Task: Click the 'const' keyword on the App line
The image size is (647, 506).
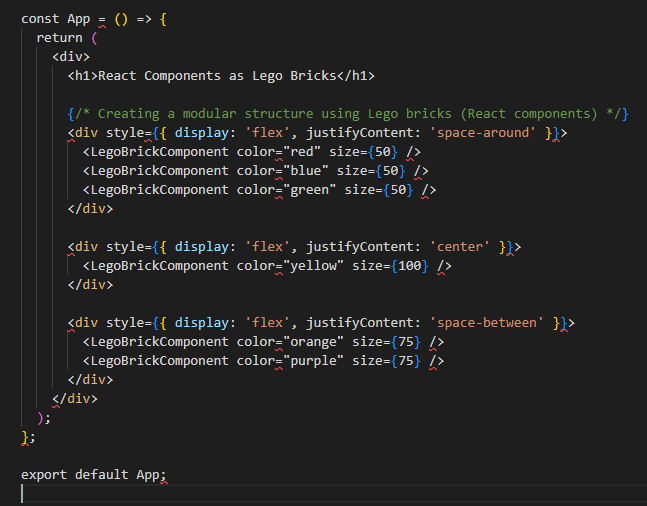Action: (40, 19)
